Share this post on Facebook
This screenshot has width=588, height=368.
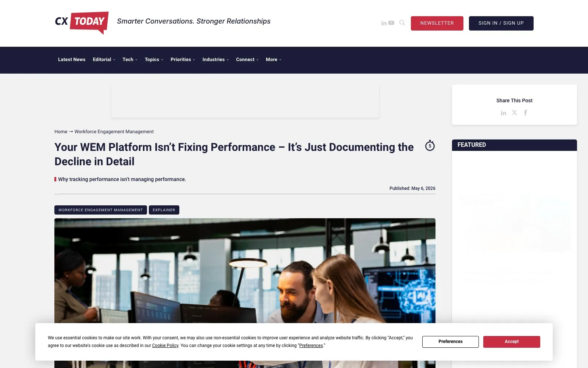pos(526,113)
